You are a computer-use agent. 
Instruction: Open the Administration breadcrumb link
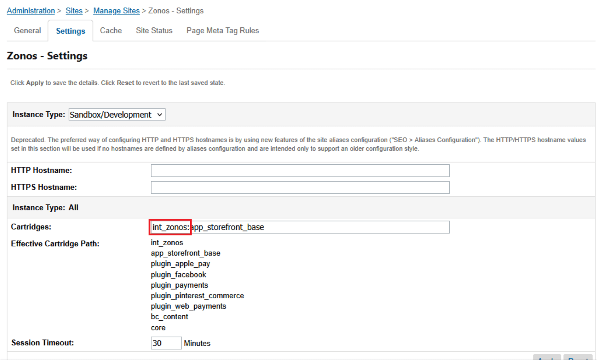pos(31,11)
